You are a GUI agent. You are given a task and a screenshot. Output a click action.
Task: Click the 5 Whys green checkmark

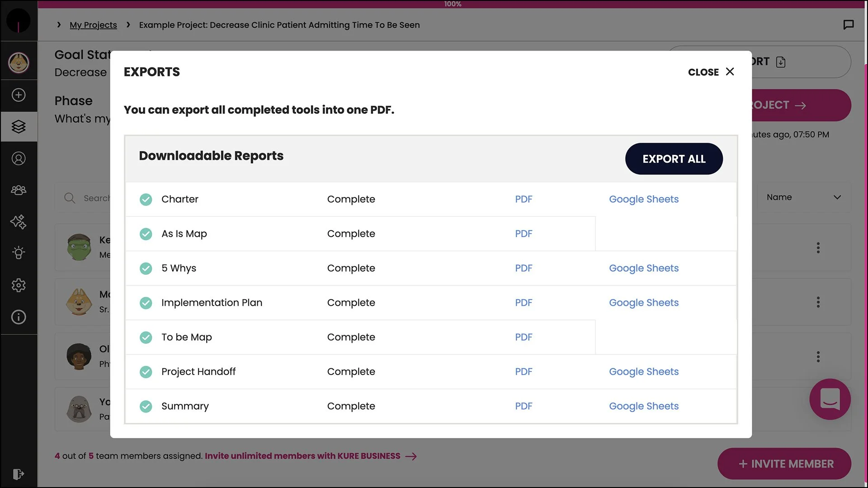[146, 268]
